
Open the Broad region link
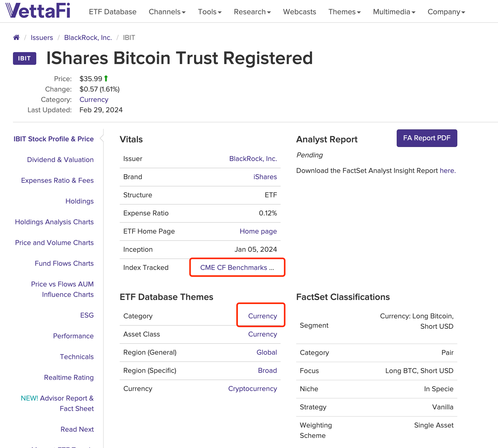point(267,370)
